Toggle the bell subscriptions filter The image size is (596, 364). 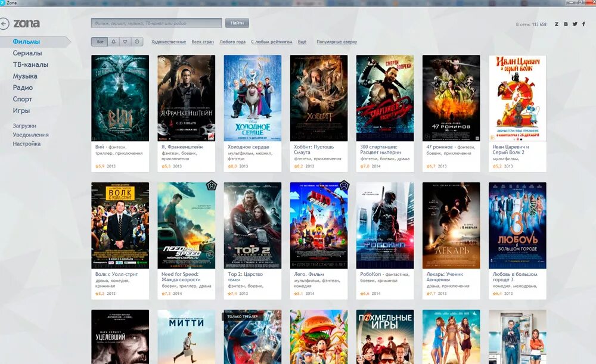click(x=113, y=42)
